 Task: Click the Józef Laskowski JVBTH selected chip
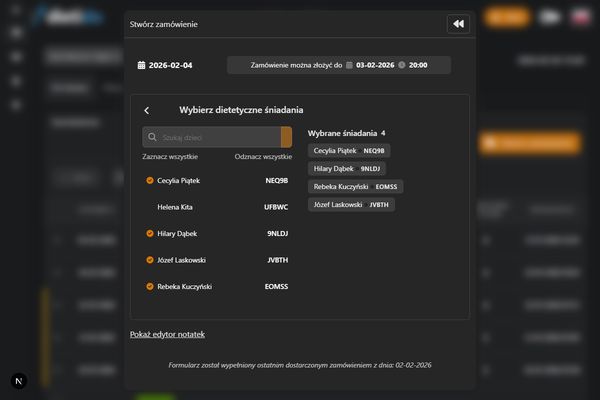tap(352, 204)
